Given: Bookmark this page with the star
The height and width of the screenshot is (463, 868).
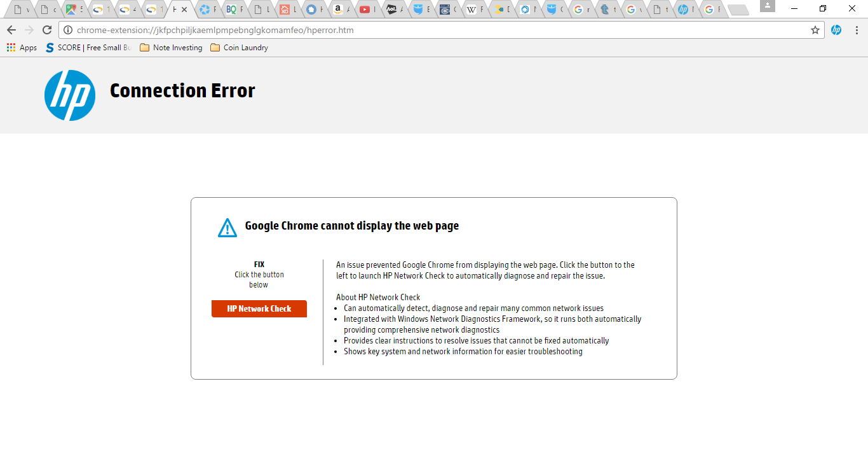Looking at the screenshot, I should pos(815,30).
